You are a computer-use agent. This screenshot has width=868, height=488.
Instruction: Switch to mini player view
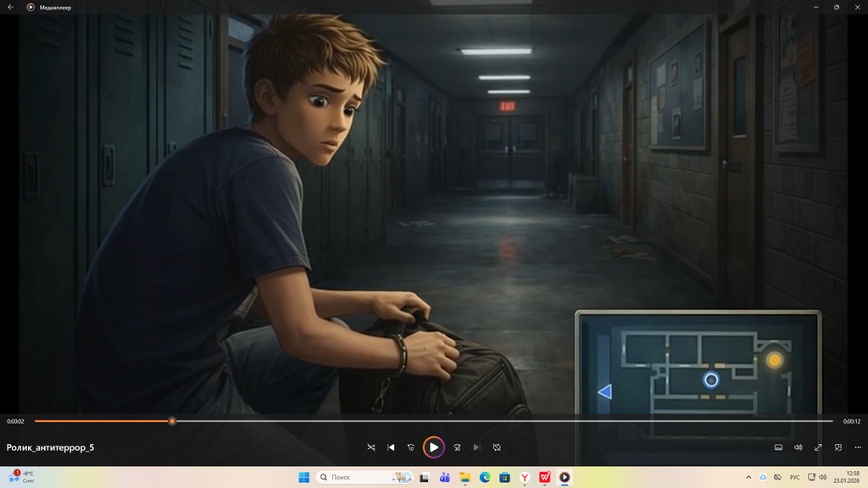837,447
